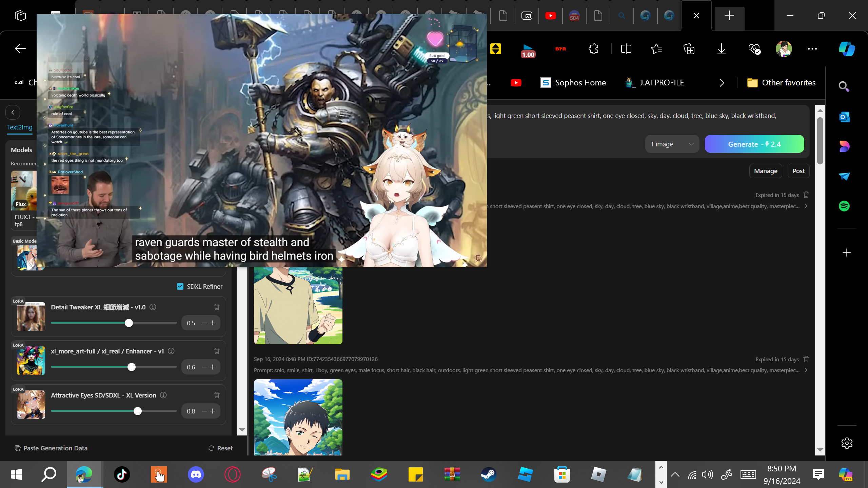The height and width of the screenshot is (488, 868).
Task: Show info for xl_more_art-full Enhancer
Action: pyautogui.click(x=171, y=351)
